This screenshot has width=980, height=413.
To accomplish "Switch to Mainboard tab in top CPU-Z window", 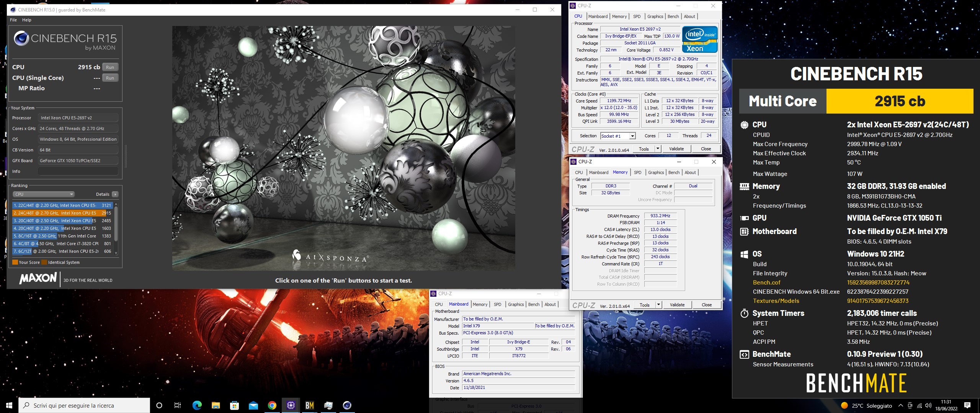I will click(x=598, y=16).
